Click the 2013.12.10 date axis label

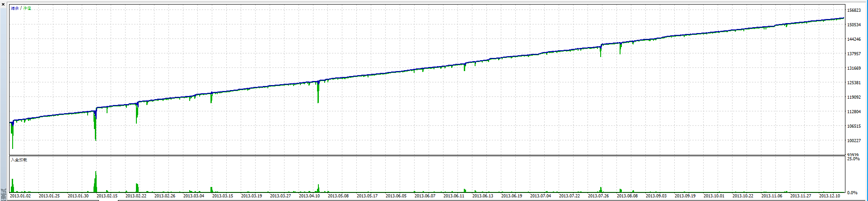pyautogui.click(x=830, y=196)
